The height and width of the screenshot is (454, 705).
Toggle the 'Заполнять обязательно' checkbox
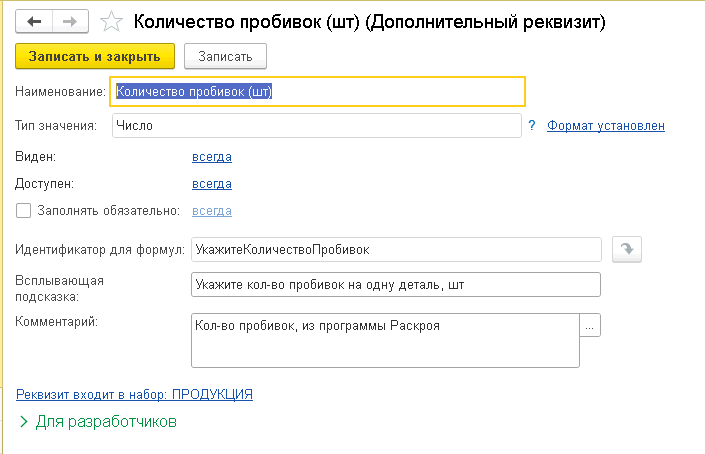click(x=24, y=211)
